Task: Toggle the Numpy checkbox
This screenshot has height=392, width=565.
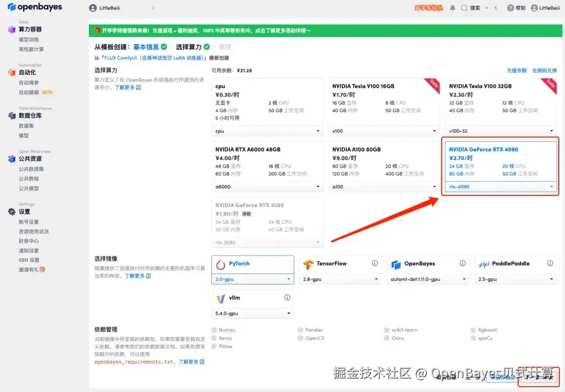Action: (214, 330)
